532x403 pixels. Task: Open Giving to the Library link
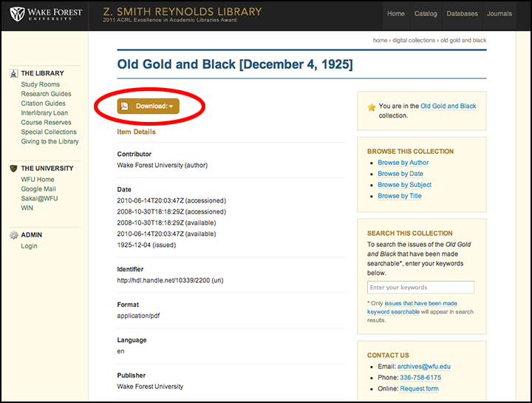[x=50, y=141]
